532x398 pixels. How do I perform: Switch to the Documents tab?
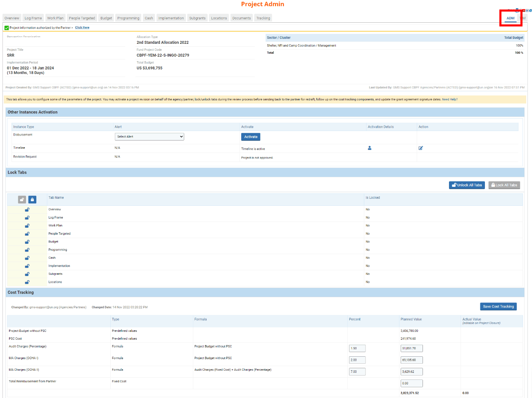pos(242,18)
